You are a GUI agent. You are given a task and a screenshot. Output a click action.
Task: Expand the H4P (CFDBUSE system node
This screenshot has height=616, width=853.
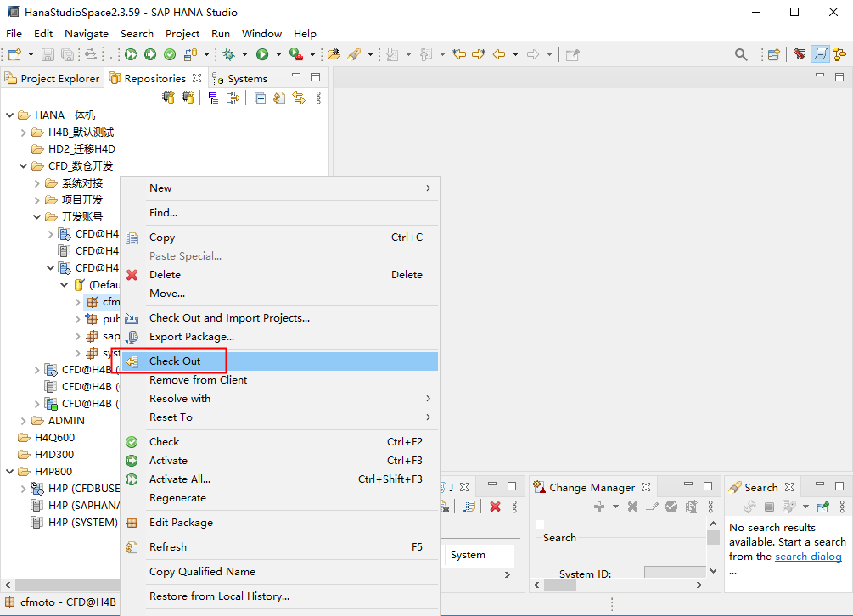[x=23, y=489]
